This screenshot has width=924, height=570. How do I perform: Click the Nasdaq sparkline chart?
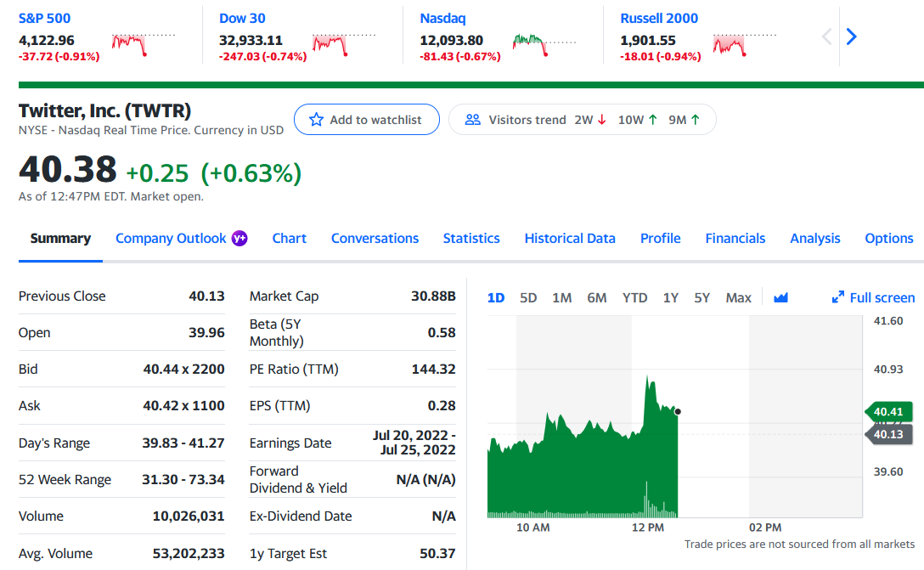pyautogui.click(x=544, y=44)
